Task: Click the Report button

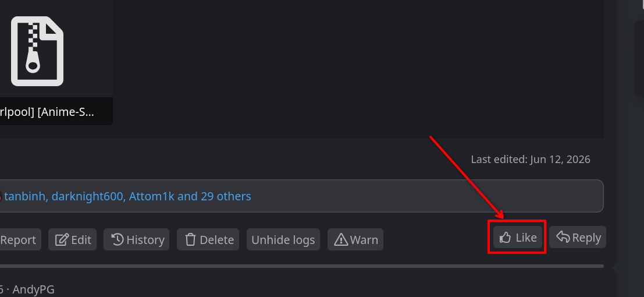Action: (20, 239)
